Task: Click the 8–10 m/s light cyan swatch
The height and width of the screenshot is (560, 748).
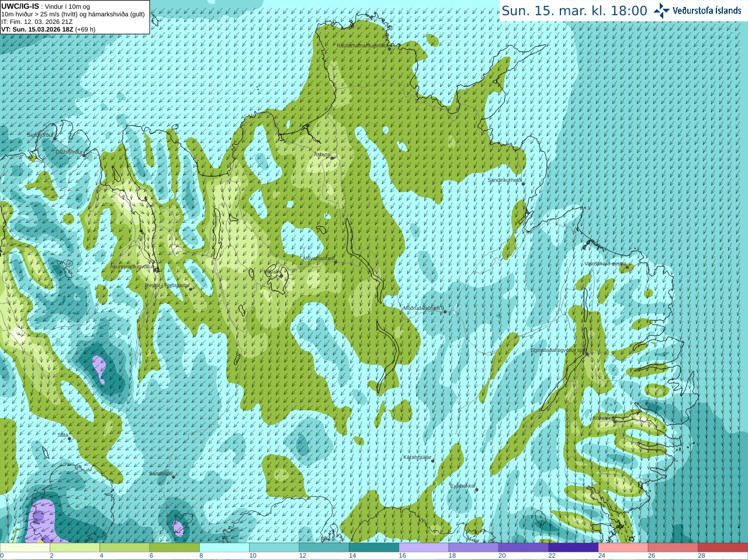Action: point(224,548)
